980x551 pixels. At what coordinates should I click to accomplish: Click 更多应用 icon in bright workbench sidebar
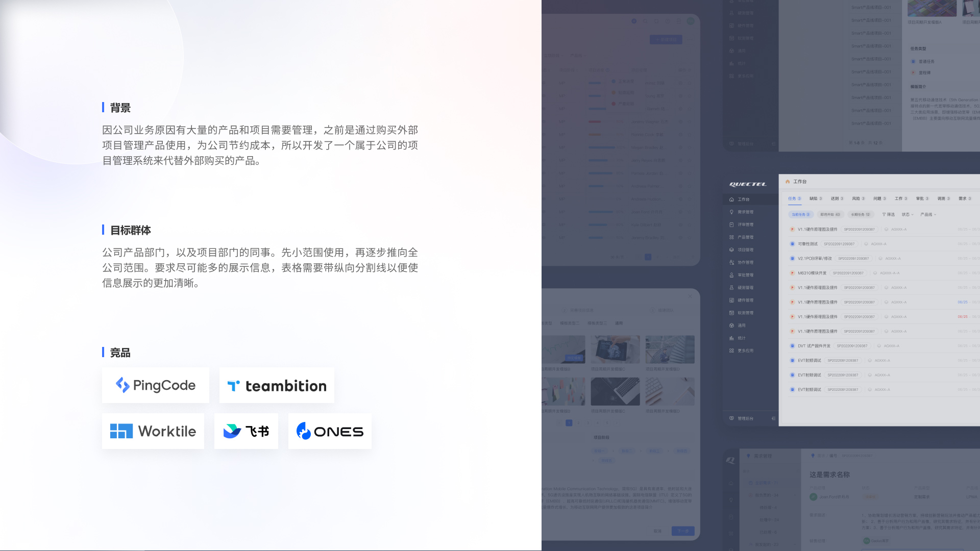pos(731,350)
